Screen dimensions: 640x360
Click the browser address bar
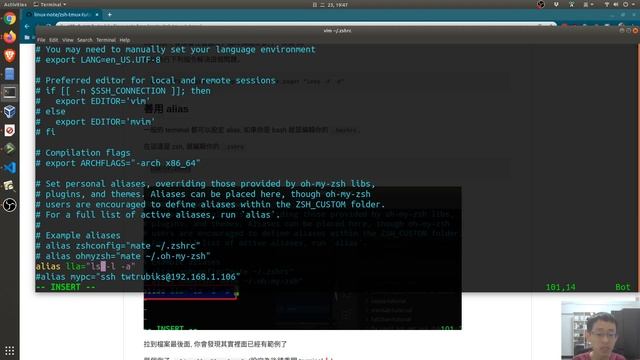(x=306, y=25)
